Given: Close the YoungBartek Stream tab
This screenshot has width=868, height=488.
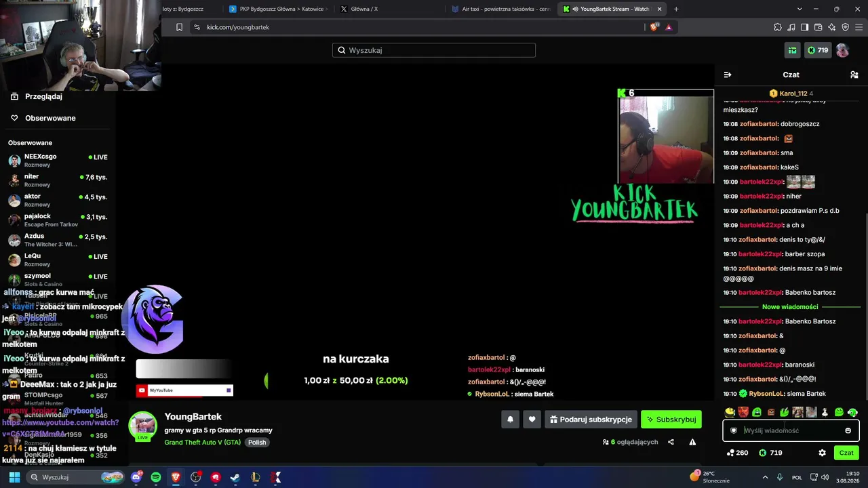Looking at the screenshot, I should pyautogui.click(x=659, y=9).
